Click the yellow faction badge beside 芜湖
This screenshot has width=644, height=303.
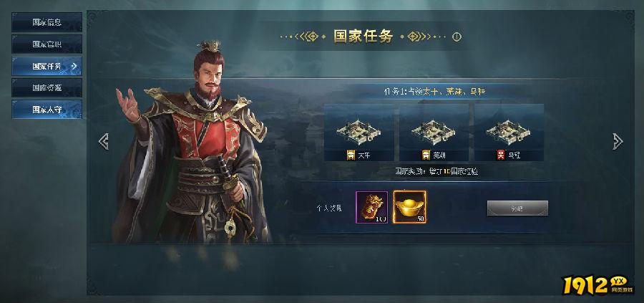tap(426, 155)
